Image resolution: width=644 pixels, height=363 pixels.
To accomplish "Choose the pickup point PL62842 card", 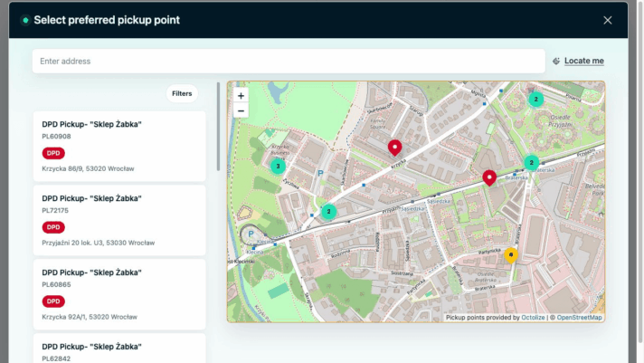I will (x=119, y=349).
